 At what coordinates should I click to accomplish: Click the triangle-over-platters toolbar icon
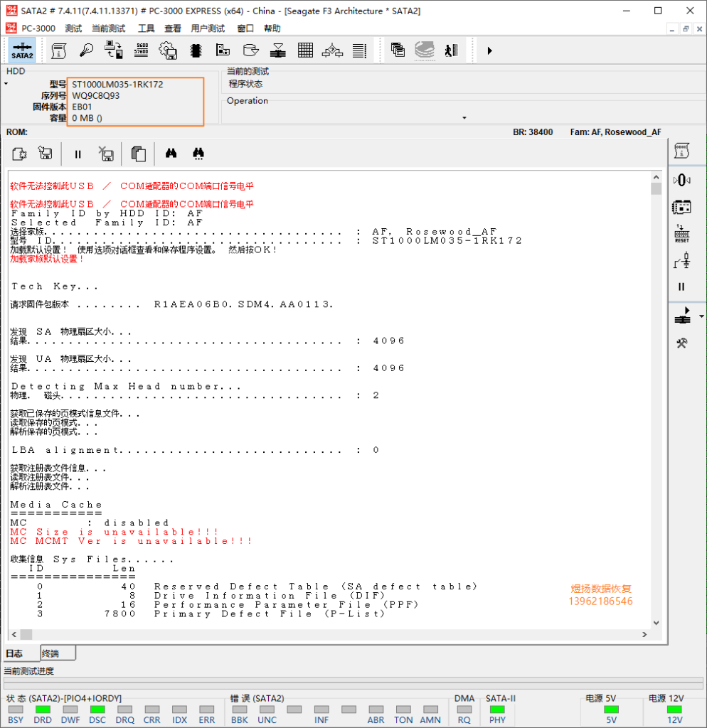[278, 50]
